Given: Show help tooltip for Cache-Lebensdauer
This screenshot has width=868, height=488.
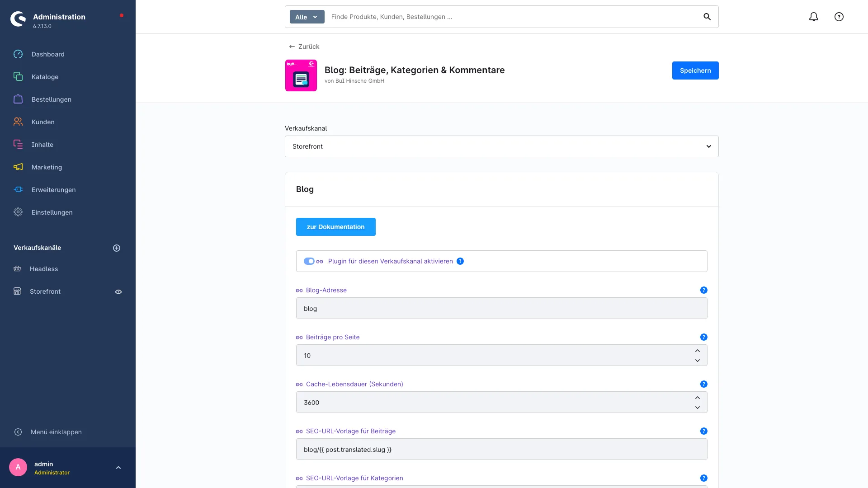Looking at the screenshot, I should coord(704,384).
